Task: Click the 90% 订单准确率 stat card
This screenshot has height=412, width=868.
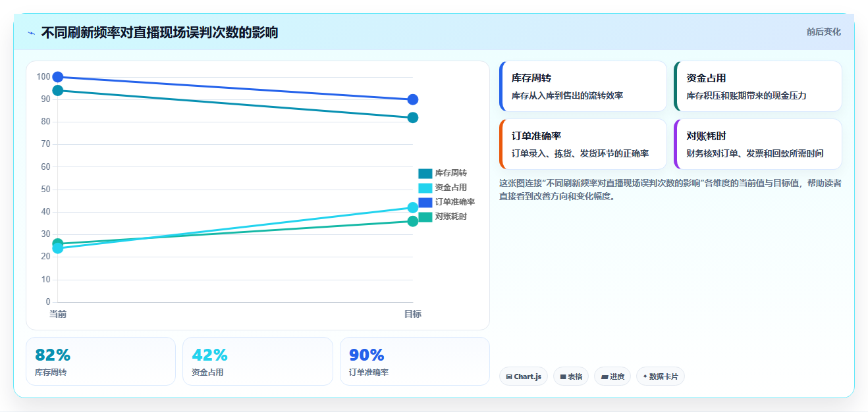Action: (415, 361)
